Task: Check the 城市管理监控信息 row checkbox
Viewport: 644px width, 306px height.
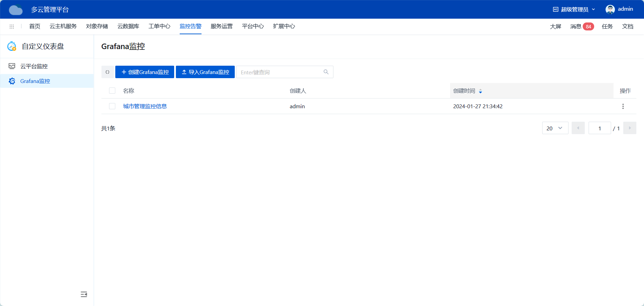Action: click(x=112, y=106)
